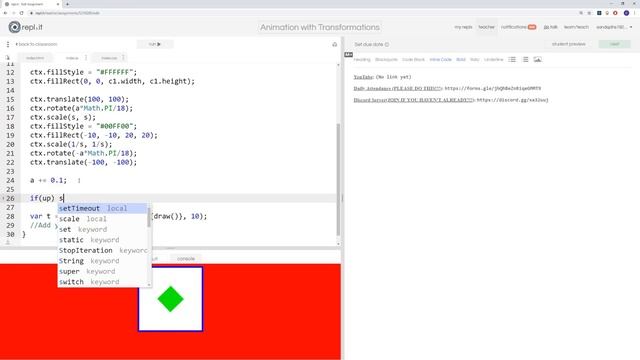The image size is (640, 360).
Task: Click the browser back arrow
Action: coord(5,13)
